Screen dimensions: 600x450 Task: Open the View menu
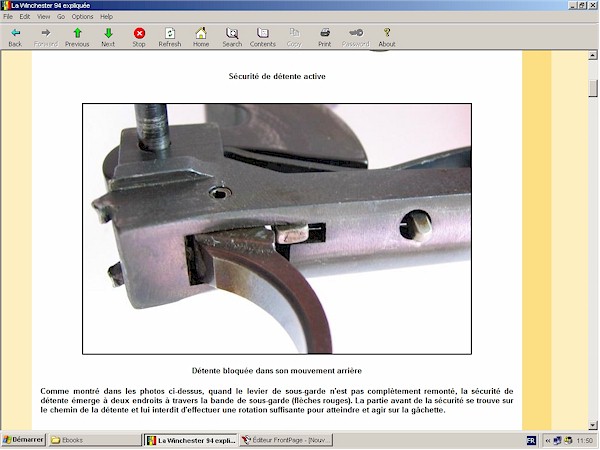(x=44, y=17)
